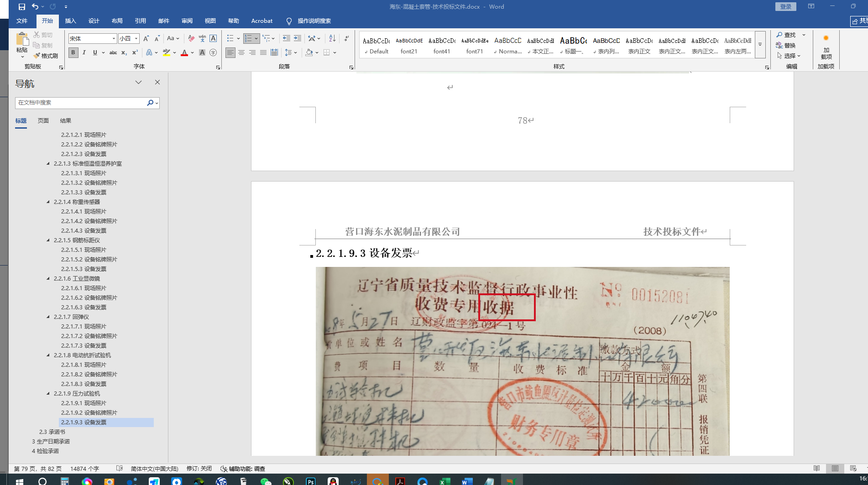Apply a multilevel list

(266, 39)
